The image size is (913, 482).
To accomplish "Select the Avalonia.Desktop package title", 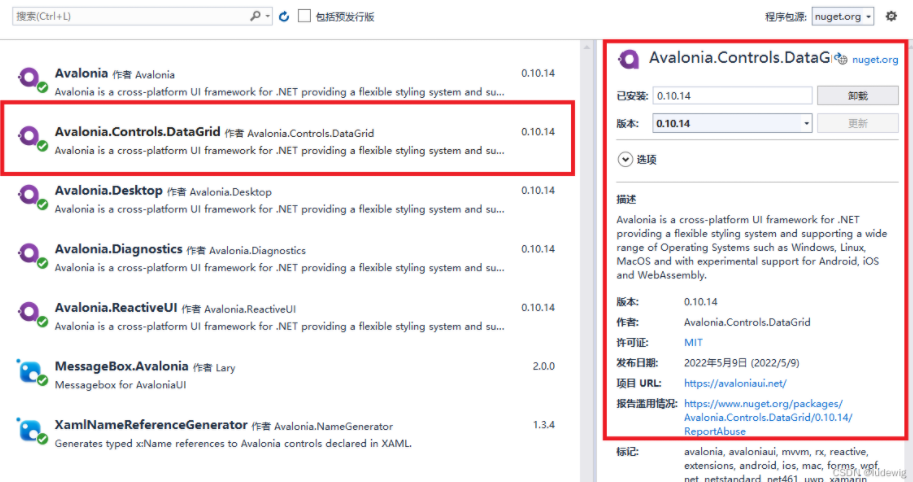I will 109,191.
